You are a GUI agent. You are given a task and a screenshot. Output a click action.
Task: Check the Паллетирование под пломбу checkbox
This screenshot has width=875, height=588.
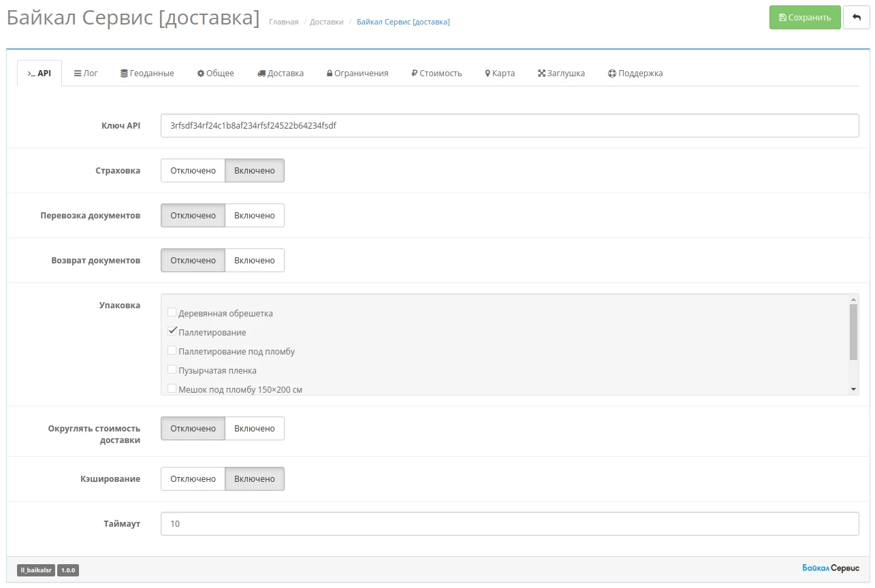(x=172, y=350)
